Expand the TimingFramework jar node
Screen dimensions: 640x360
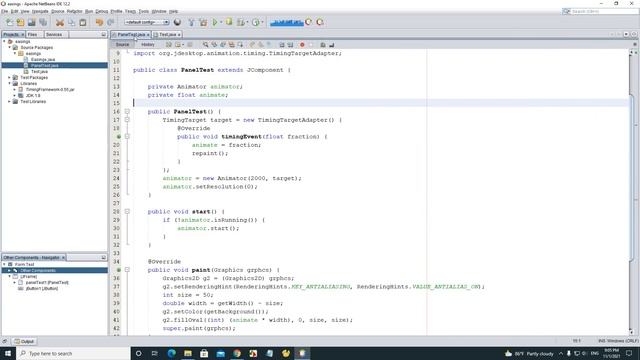(x=15, y=89)
